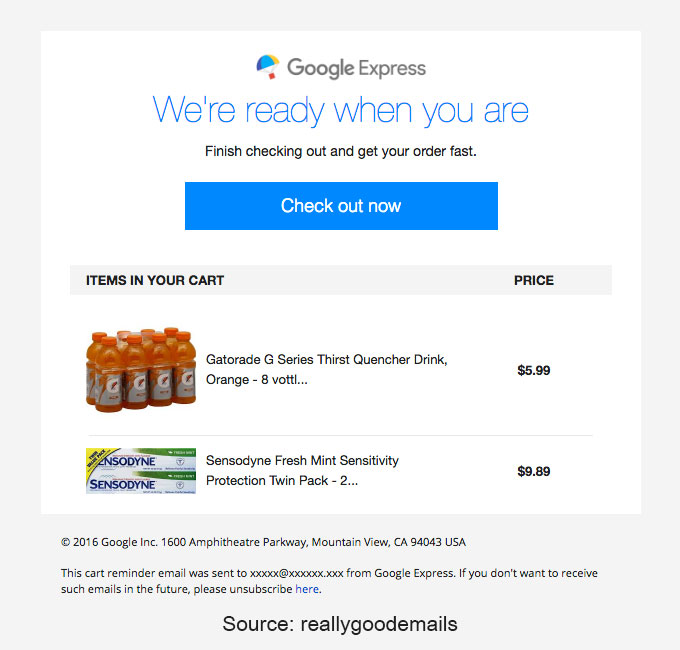The width and height of the screenshot is (680, 650).
Task: Open the Sensodyne twin pack product image
Action: [x=141, y=471]
